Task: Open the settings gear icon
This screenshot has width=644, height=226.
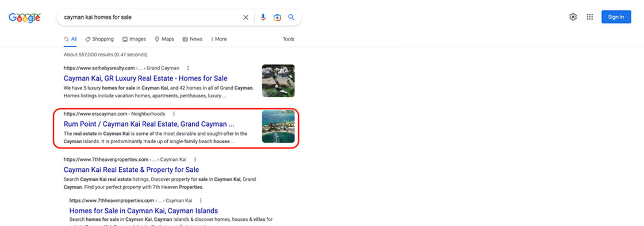Action: click(573, 17)
